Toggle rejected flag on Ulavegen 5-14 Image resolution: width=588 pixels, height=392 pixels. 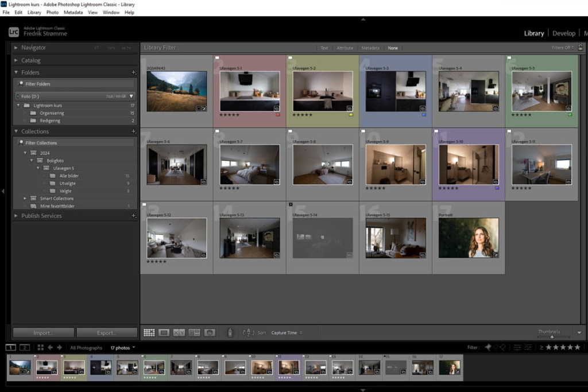pyautogui.click(x=291, y=204)
